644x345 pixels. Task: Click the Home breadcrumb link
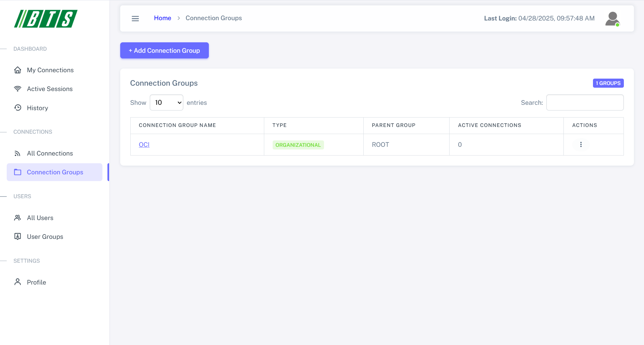click(x=163, y=18)
